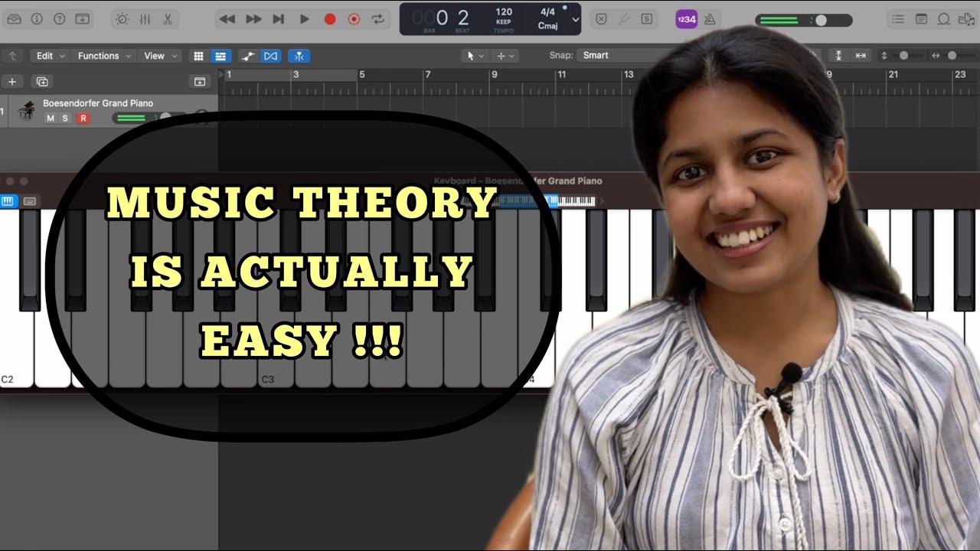The height and width of the screenshot is (551, 980).
Task: Open Smart Controls dial icon
Action: (x=122, y=19)
